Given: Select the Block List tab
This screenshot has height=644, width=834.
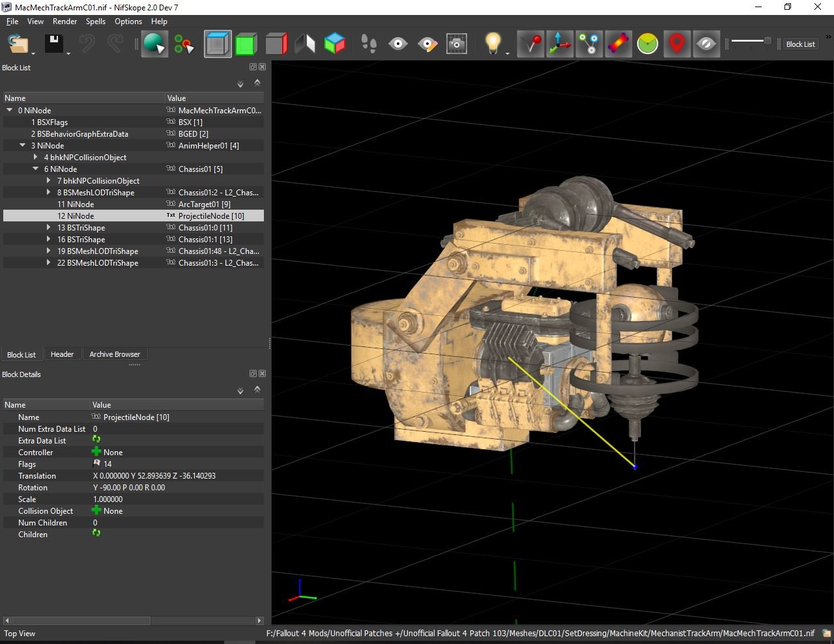Looking at the screenshot, I should (22, 355).
